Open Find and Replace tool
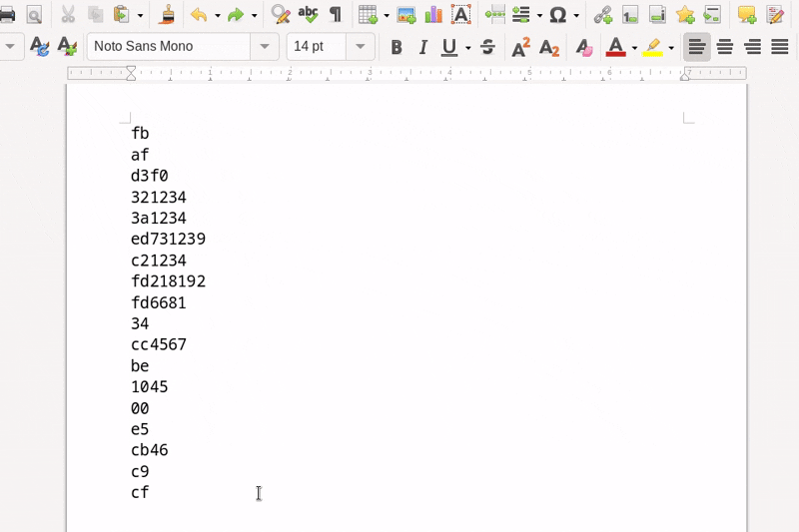 [281, 15]
